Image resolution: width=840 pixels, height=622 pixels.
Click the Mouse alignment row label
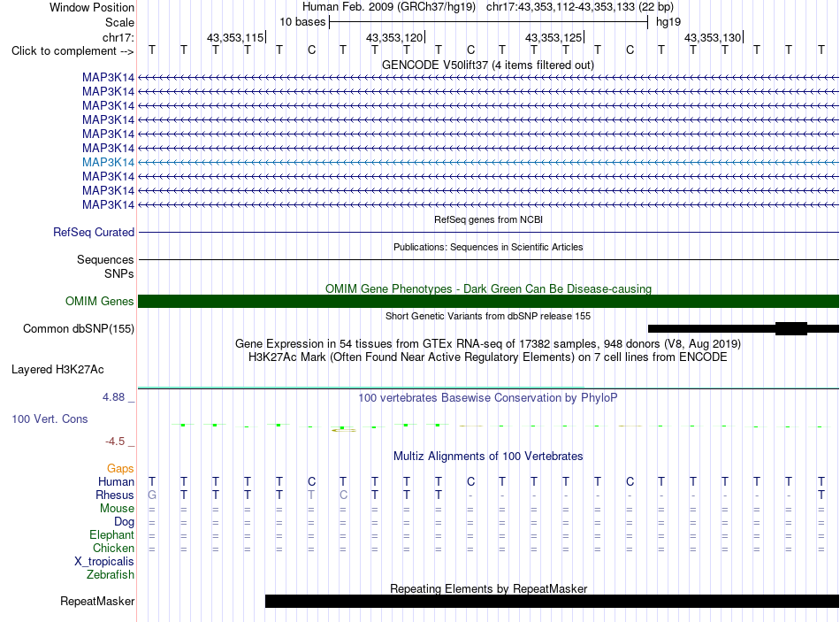pyautogui.click(x=117, y=509)
